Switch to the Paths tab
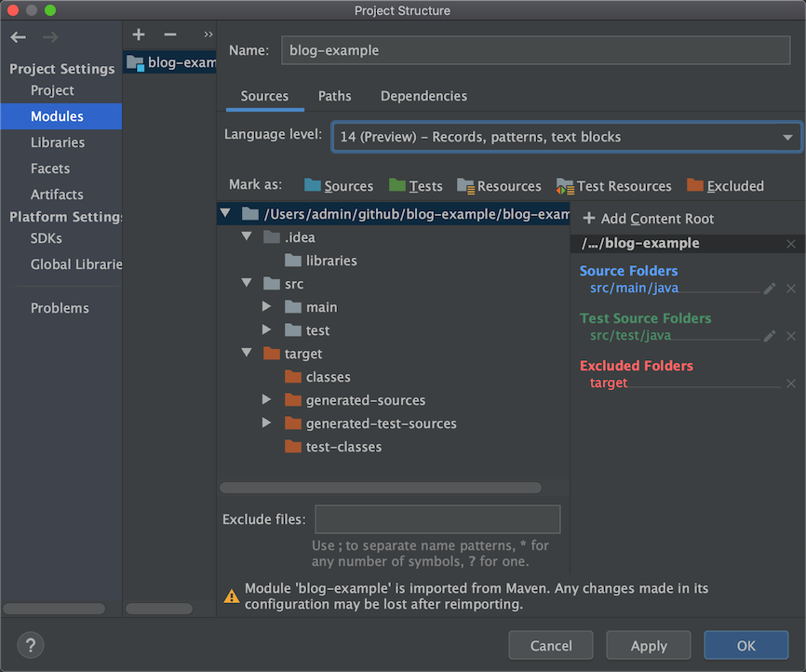Viewport: 806px width, 672px height. (334, 96)
